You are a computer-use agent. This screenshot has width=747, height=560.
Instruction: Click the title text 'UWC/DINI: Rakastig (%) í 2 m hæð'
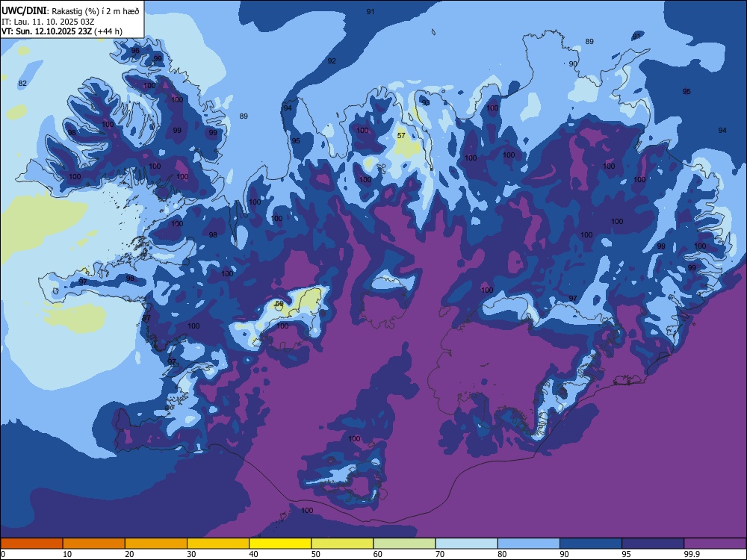click(70, 11)
